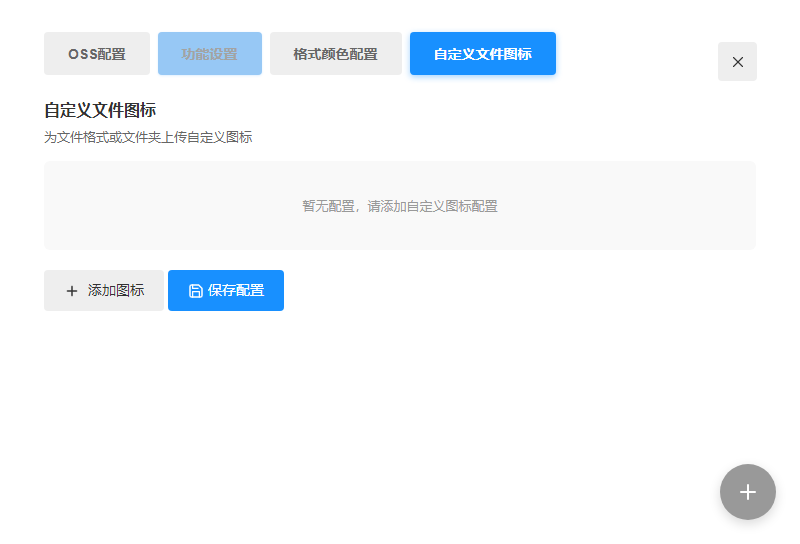The image size is (800, 544).
Task: Choose the leftmost gray tab in header
Action: click(x=97, y=54)
